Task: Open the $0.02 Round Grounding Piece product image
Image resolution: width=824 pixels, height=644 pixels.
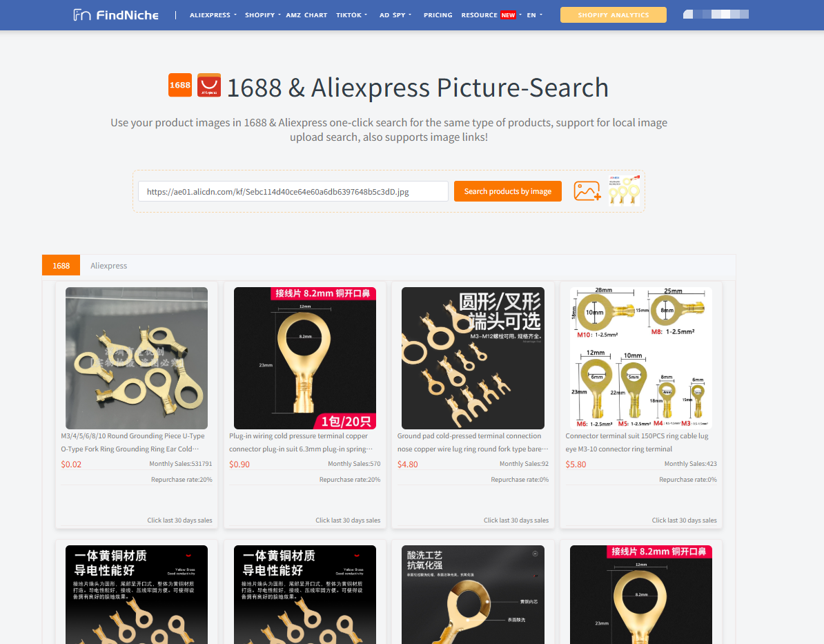Action: (x=137, y=358)
